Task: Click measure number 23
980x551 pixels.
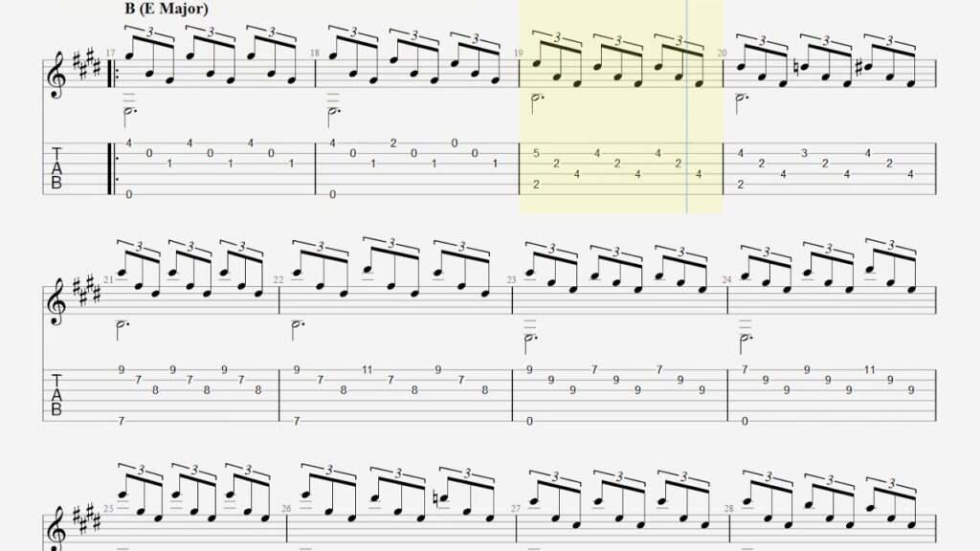Action: (x=511, y=280)
